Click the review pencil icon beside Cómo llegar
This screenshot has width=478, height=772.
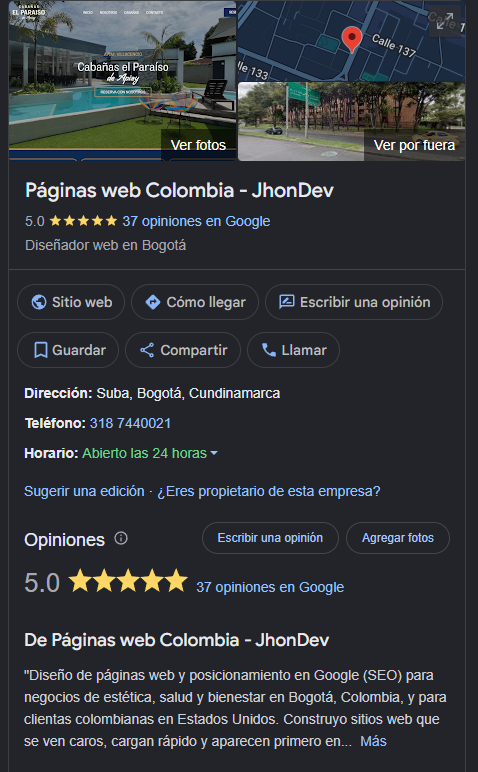287,302
